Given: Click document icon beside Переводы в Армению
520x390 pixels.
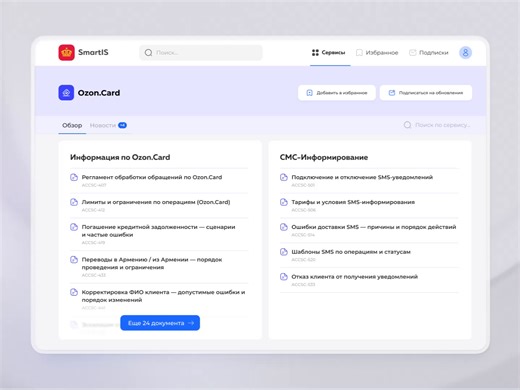Looking at the screenshot, I should [x=74, y=260].
